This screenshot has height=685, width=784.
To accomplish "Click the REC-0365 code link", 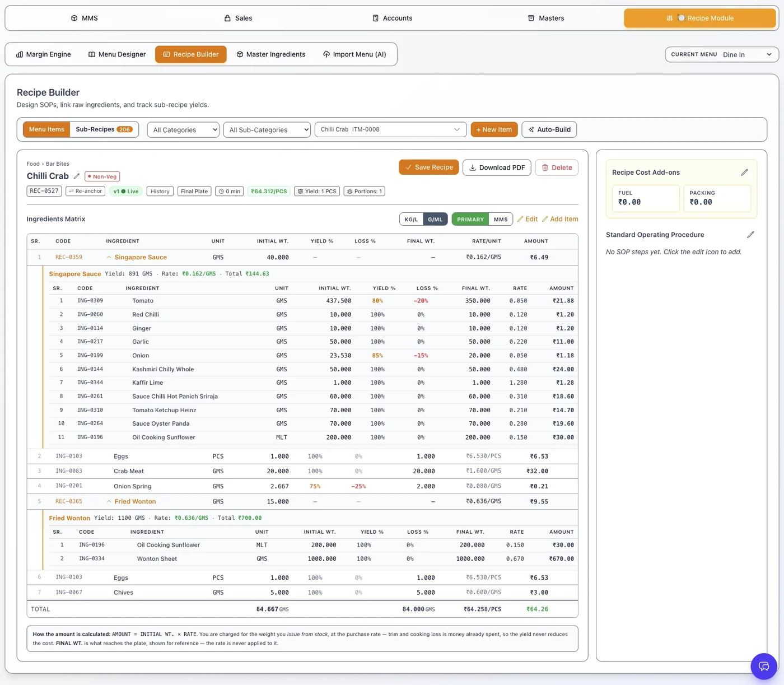I will click(x=69, y=501).
